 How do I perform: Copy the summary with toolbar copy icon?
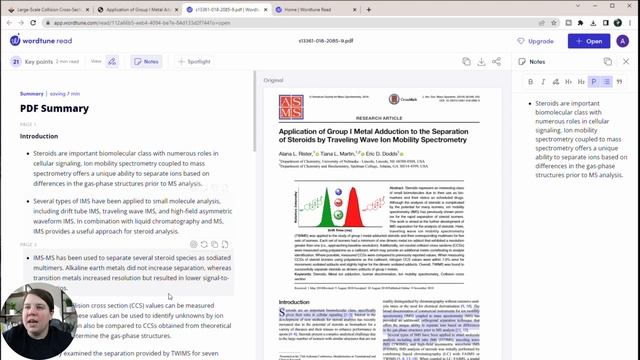coord(466,62)
